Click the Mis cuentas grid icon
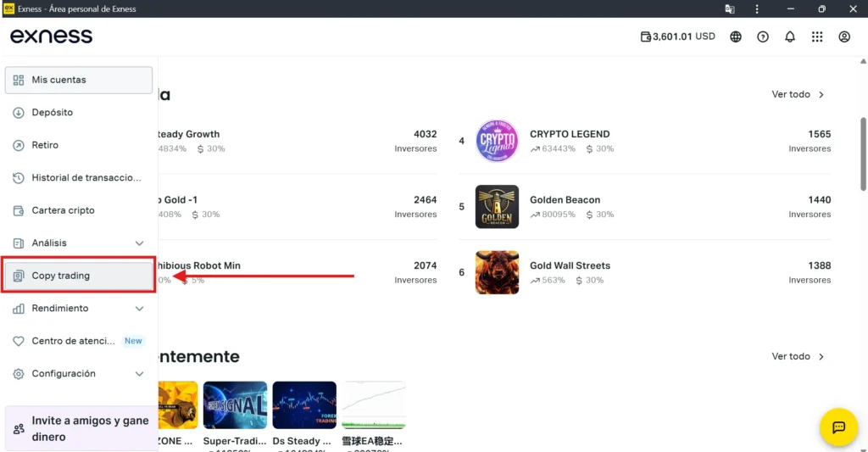 pyautogui.click(x=19, y=80)
